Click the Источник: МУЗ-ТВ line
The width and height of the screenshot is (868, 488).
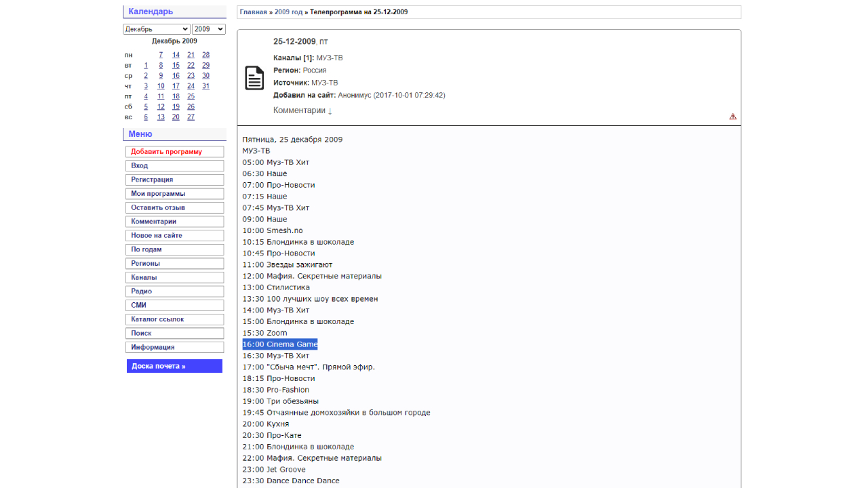(306, 83)
